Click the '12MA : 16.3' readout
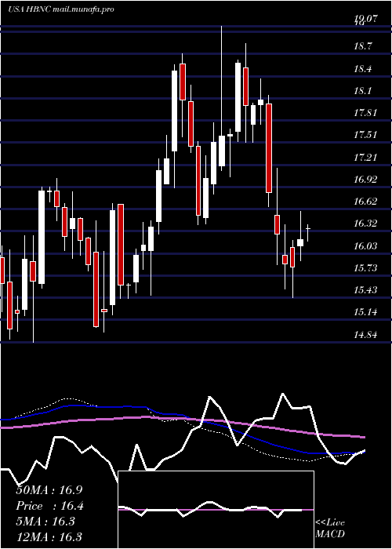Image resolution: width=392 pixels, height=549 pixels. coord(49,537)
